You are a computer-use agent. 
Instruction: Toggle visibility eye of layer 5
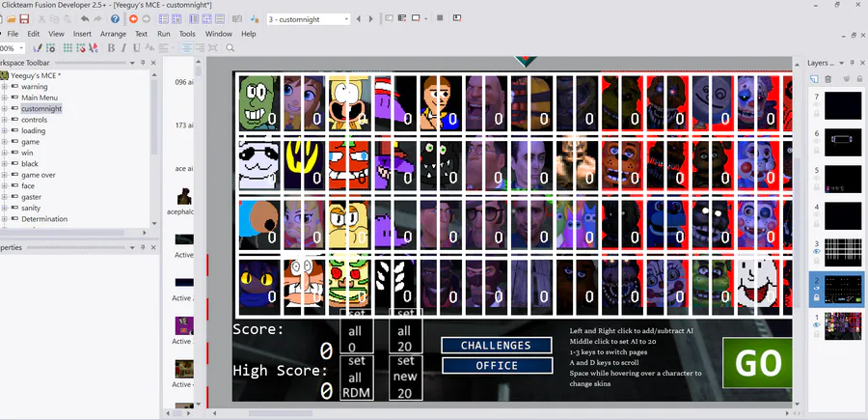tap(817, 179)
